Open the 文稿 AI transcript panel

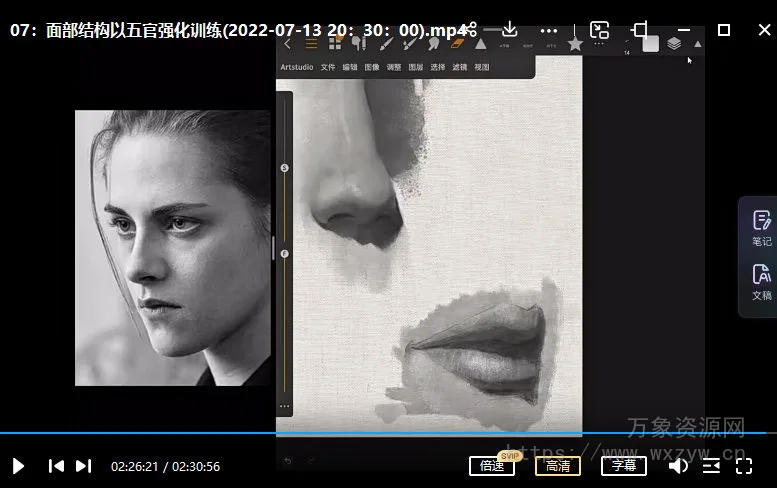click(761, 281)
